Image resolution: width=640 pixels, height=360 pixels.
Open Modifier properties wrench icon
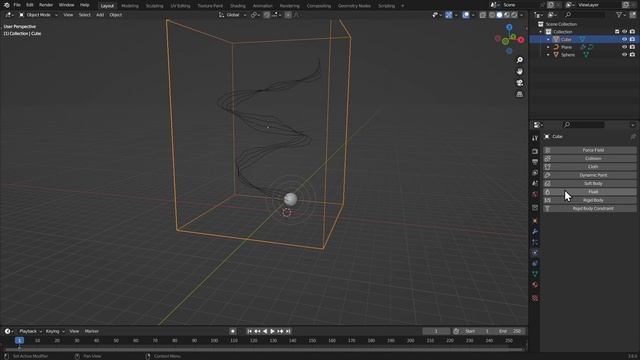[535, 231]
